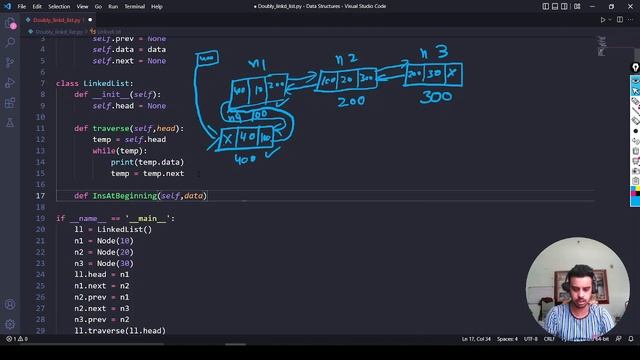Open Customize Layout button
Image resolution: width=640 pixels, height=360 pixels.
pos(577,6)
